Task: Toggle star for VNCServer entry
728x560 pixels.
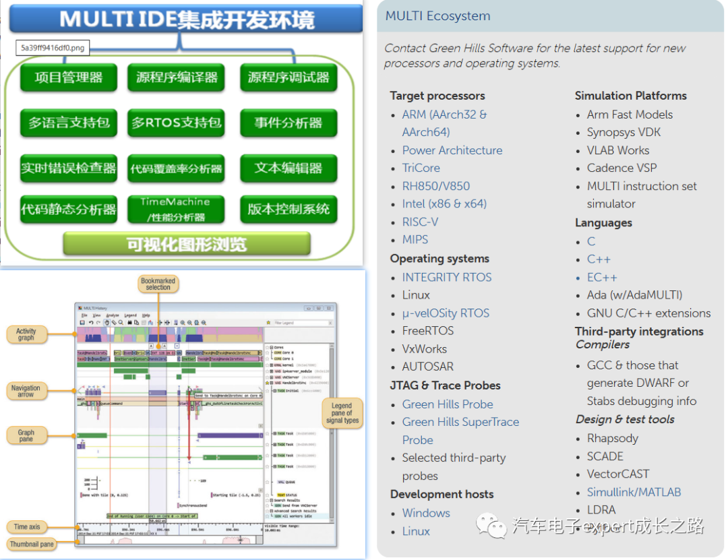Action: (268, 377)
